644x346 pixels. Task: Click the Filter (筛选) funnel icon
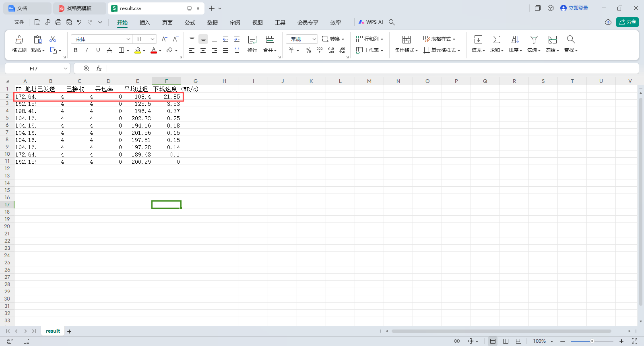[534, 39]
